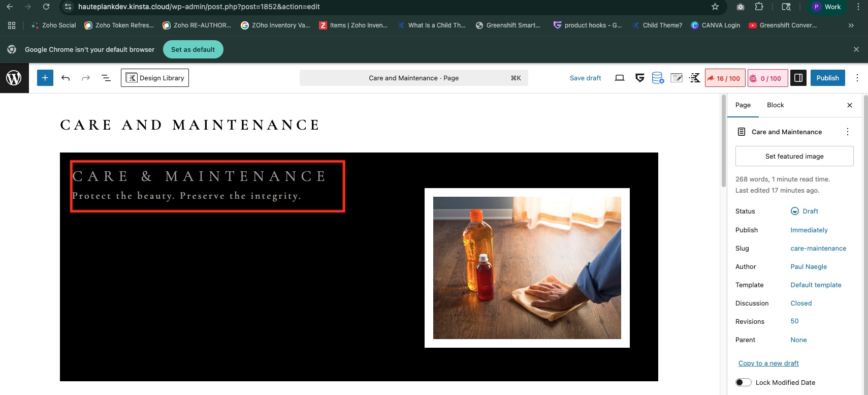
Task: Open the product hooks bookmark
Action: (588, 25)
